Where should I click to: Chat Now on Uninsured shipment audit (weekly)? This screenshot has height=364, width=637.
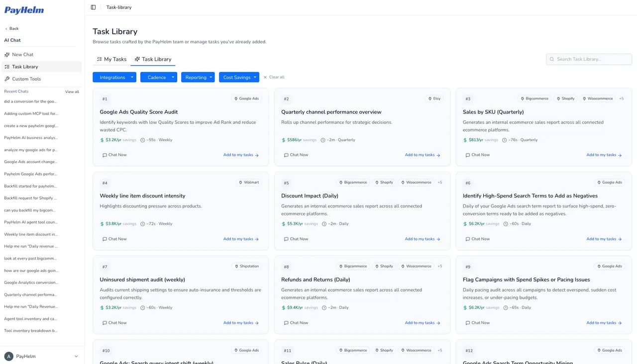114,323
